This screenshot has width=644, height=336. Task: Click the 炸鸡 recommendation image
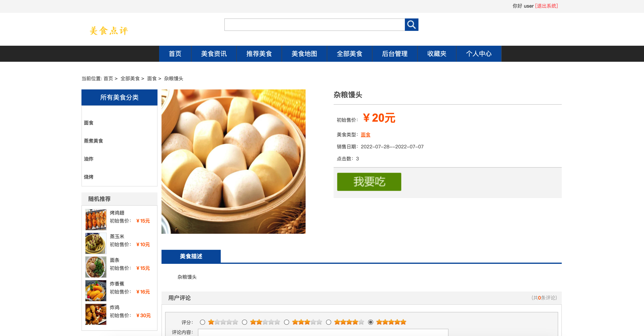pyautogui.click(x=96, y=314)
